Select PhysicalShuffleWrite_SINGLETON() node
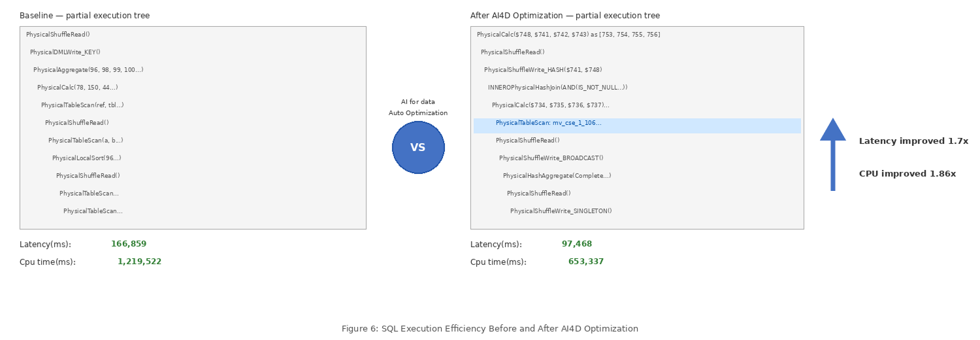This screenshot has height=340, width=980. [561, 211]
